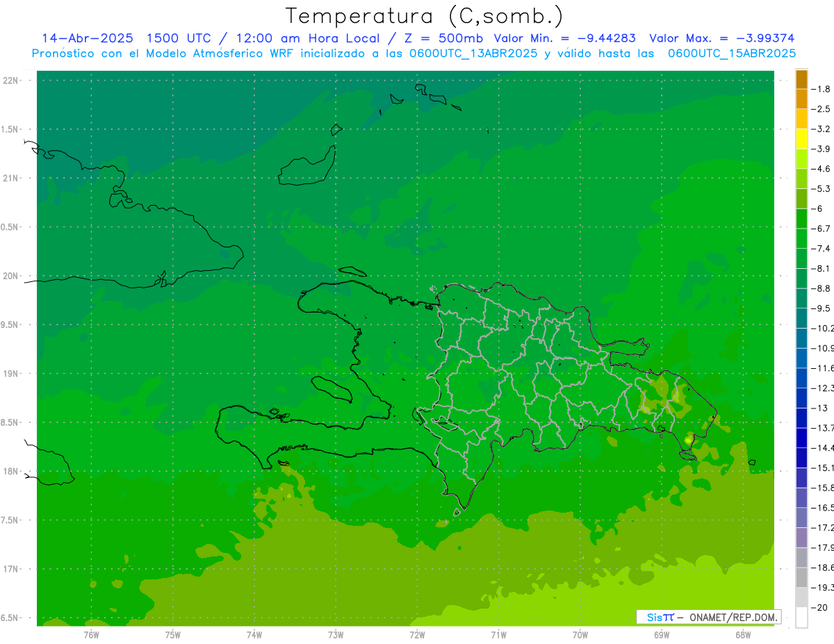This screenshot has height=644, width=834.
Task: Click the legend value "-11.6"
Action: pos(822,368)
